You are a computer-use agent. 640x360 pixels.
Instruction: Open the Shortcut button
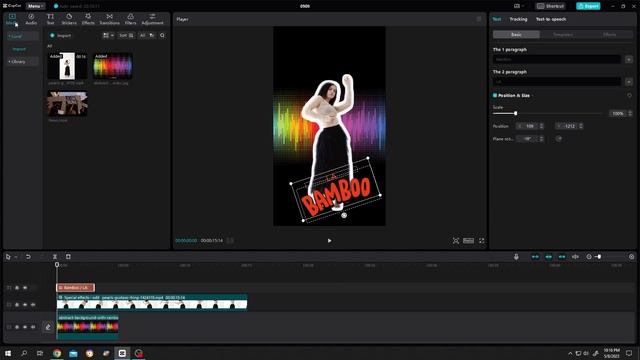click(x=551, y=6)
